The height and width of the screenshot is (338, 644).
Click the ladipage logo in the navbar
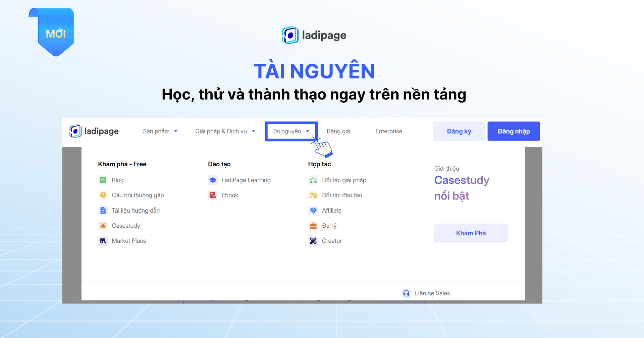tap(94, 131)
